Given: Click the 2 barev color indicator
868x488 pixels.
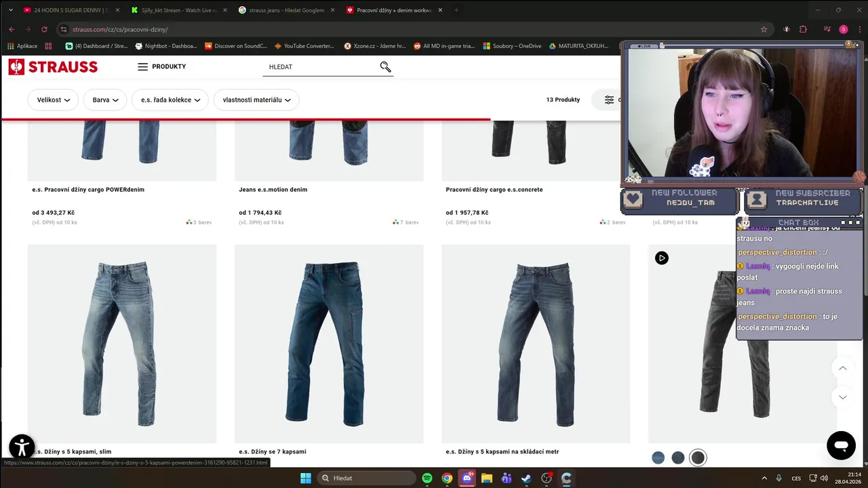Looking at the screenshot, I should 612,222.
